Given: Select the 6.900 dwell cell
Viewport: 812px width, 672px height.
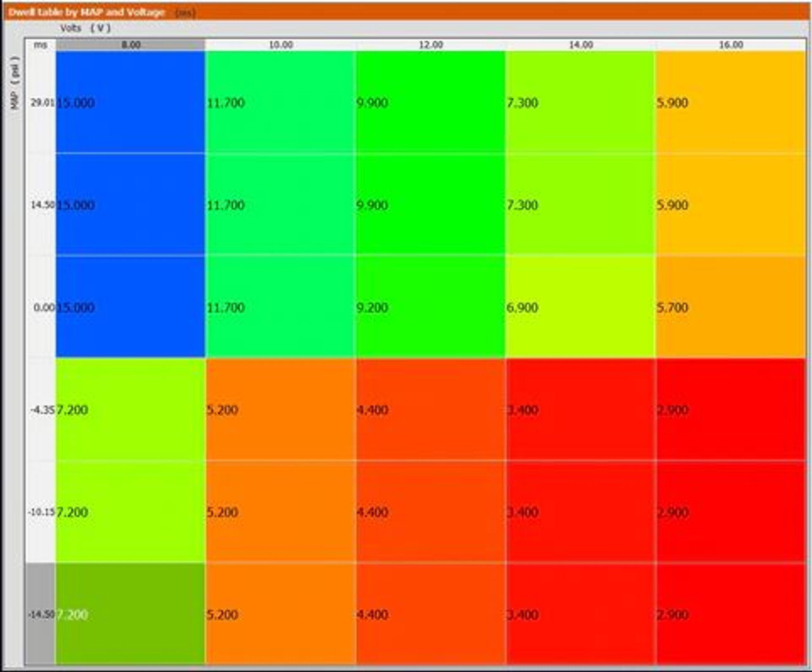Looking at the screenshot, I should click(580, 307).
